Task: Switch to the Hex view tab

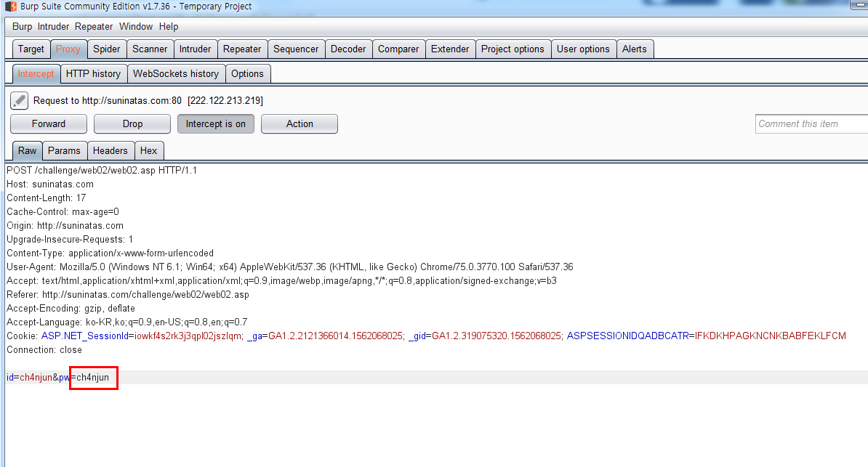Action: 148,150
